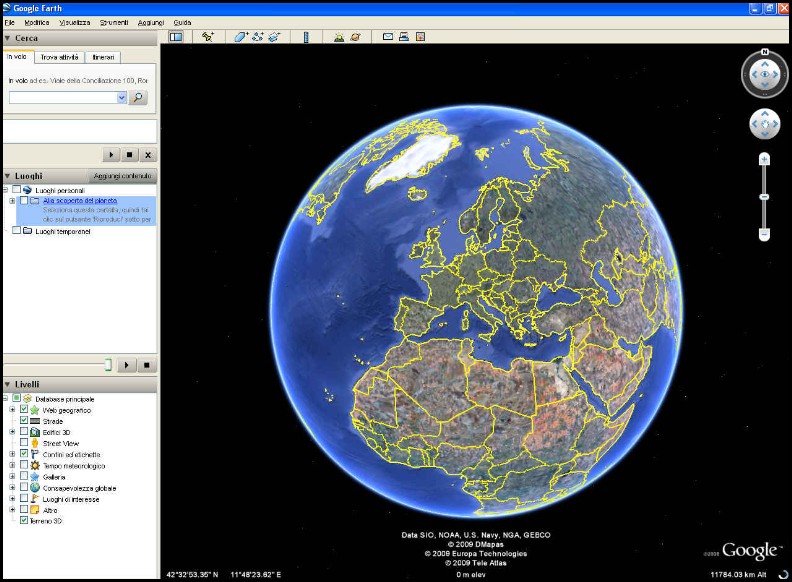Click the print icon

404,36
